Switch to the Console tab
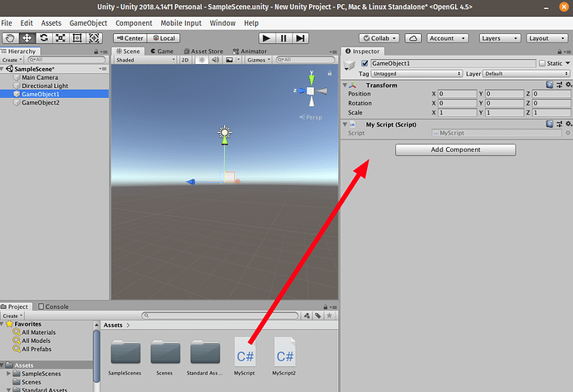Screen dimensions: 573x392 pos(53,306)
